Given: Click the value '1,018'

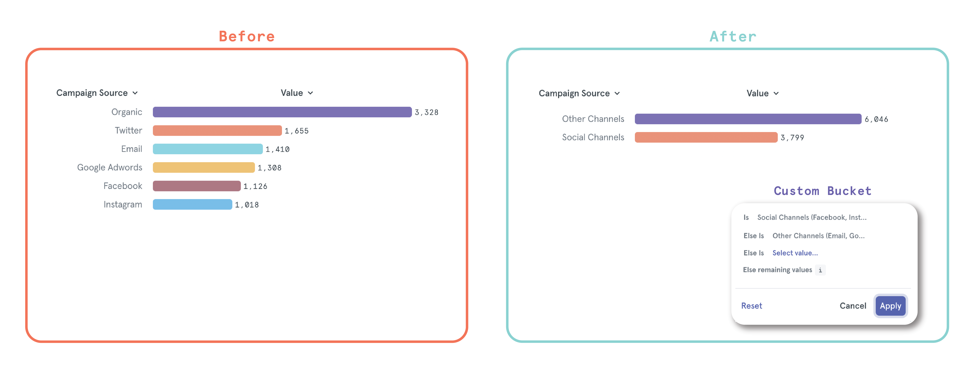Looking at the screenshot, I should [247, 205].
